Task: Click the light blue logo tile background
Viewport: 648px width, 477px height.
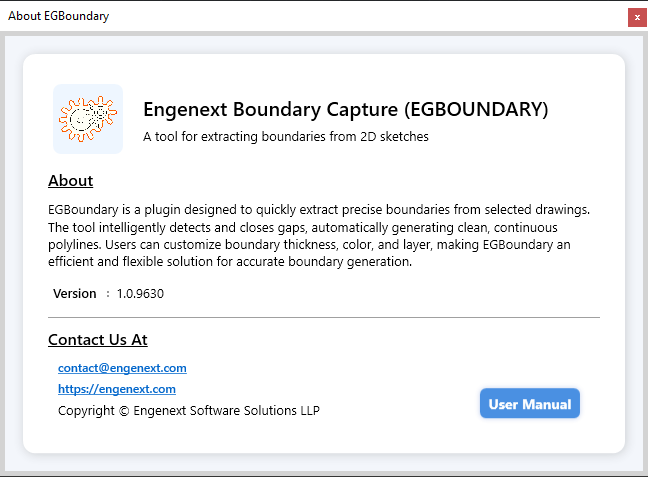Action: click(x=88, y=119)
